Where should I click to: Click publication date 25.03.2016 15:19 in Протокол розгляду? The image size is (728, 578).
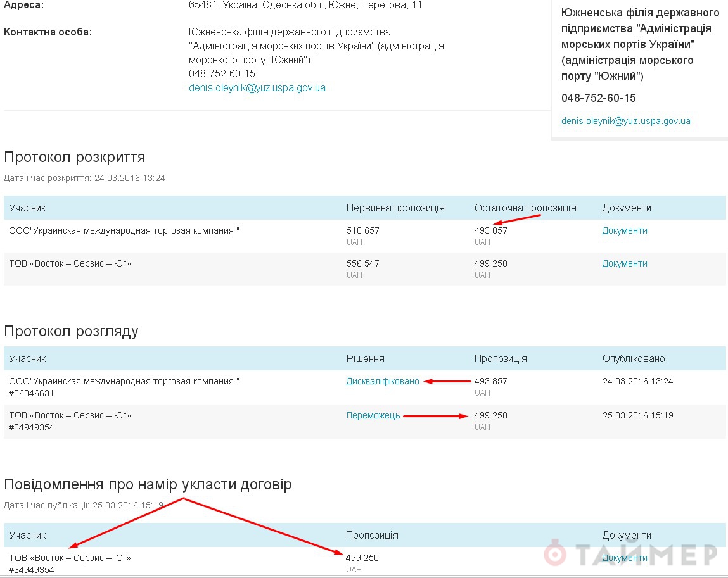(637, 416)
